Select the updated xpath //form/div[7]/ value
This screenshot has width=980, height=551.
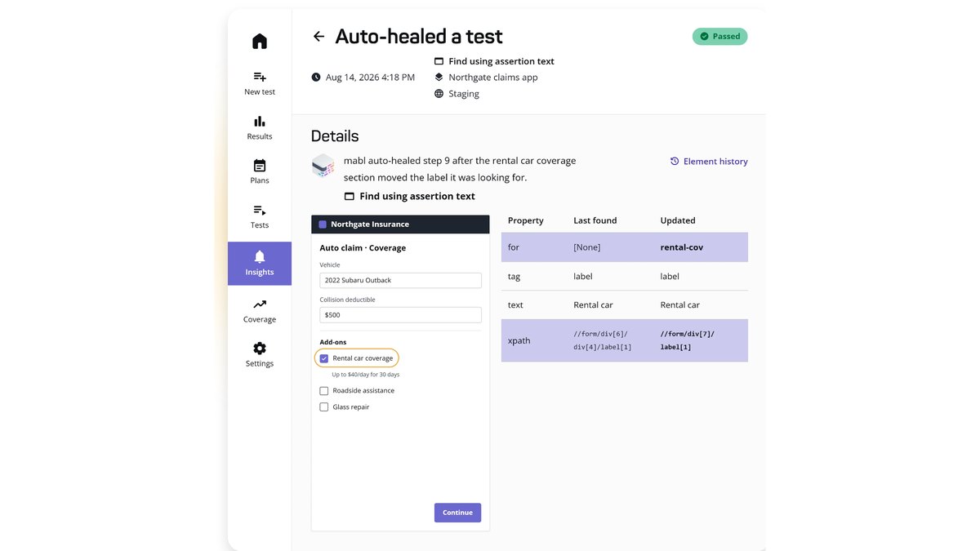tap(688, 340)
